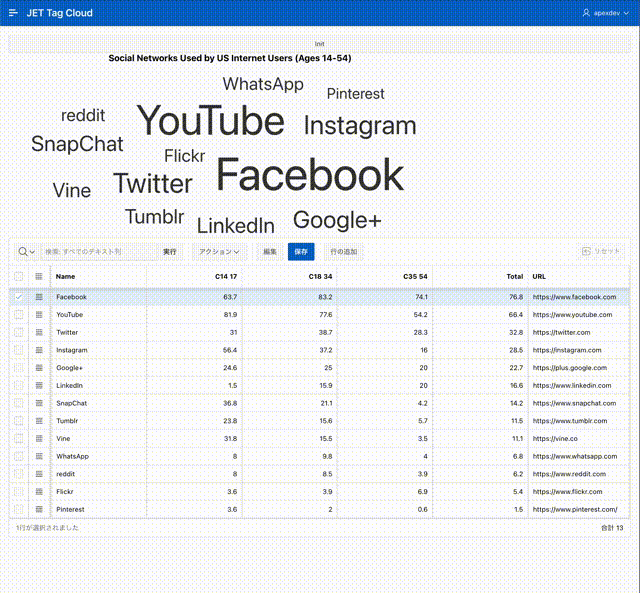The image size is (640, 593).
Task: Select the SnapChat row checkbox
Action: (18, 403)
